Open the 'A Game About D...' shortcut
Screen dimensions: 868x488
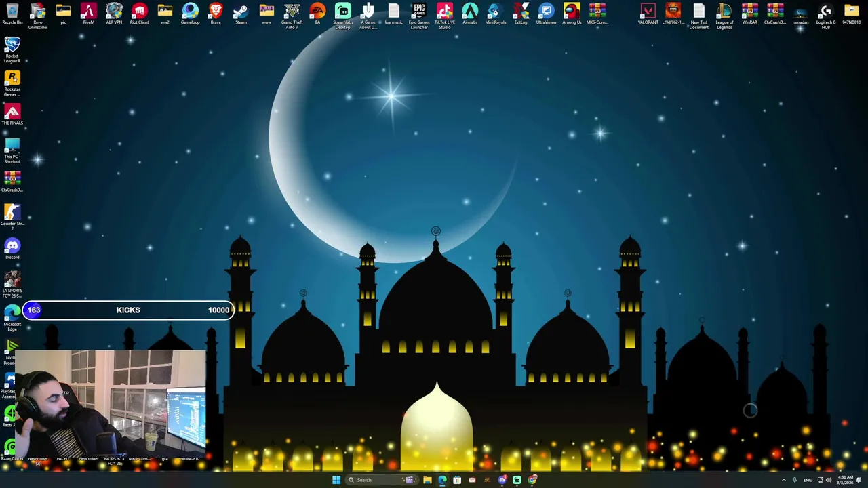(368, 15)
